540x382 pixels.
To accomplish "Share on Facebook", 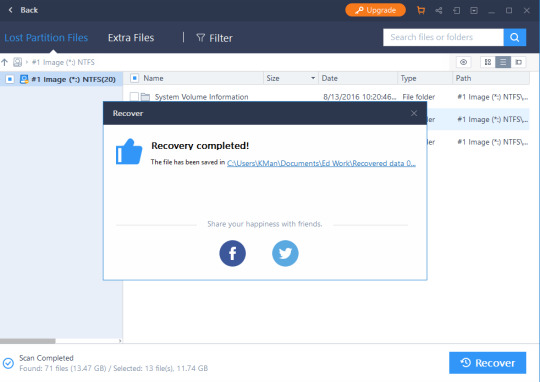I will [x=232, y=253].
